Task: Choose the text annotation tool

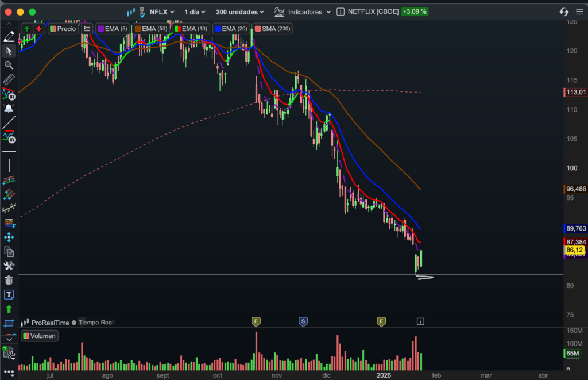Action: (x=9, y=294)
